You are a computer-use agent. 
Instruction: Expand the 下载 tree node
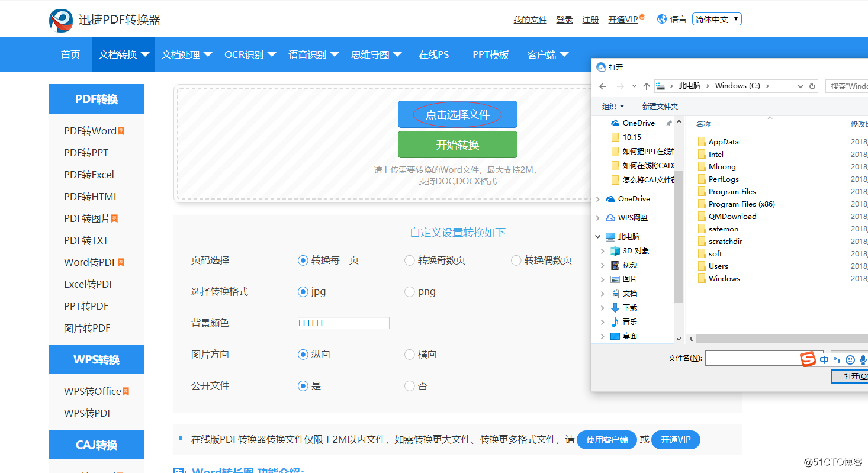click(603, 308)
